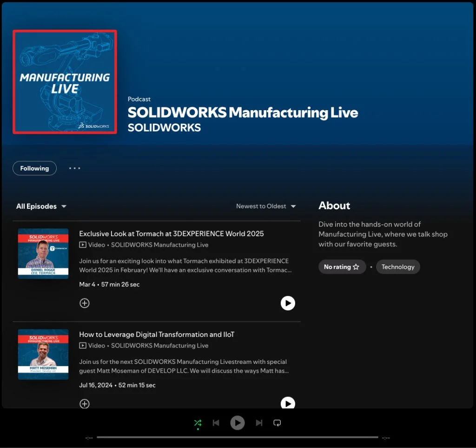Add Tormach episode to your library

coord(85,303)
